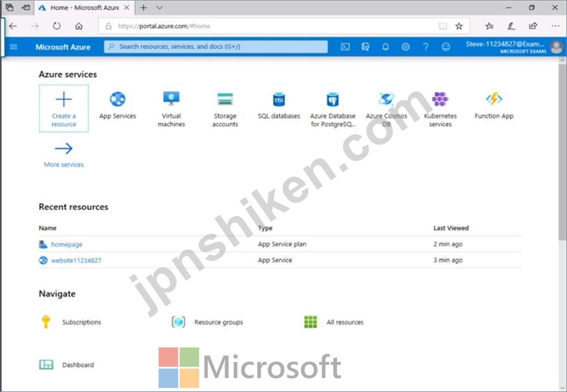This screenshot has width=567, height=392.
Task: Click the Last Viewed column header
Action: (x=451, y=228)
